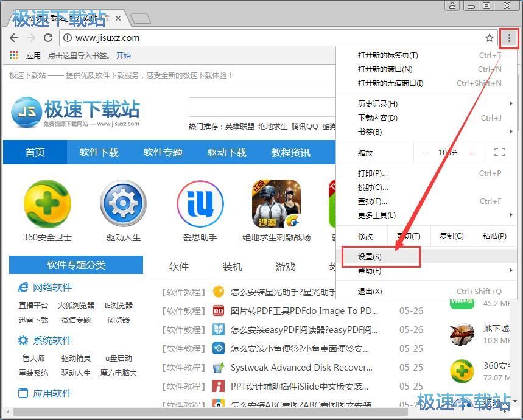Expand the 帮助(E) submenu
Image resolution: width=523 pixels, height=420 pixels.
coord(426,271)
